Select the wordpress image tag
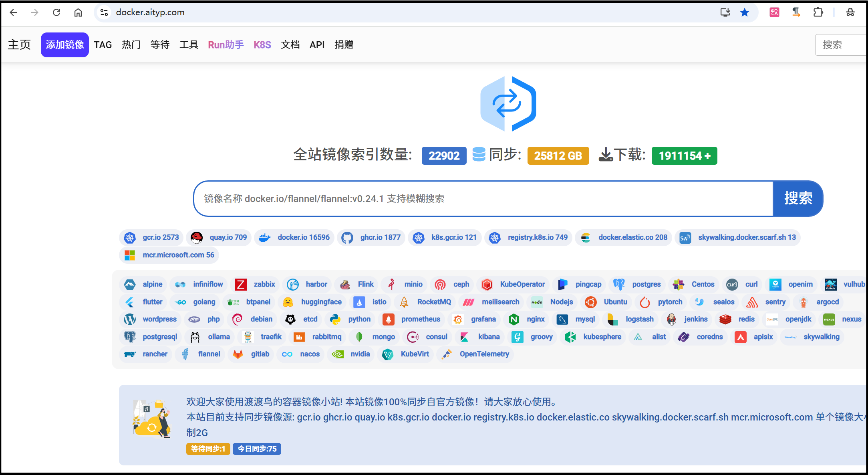 150,319
